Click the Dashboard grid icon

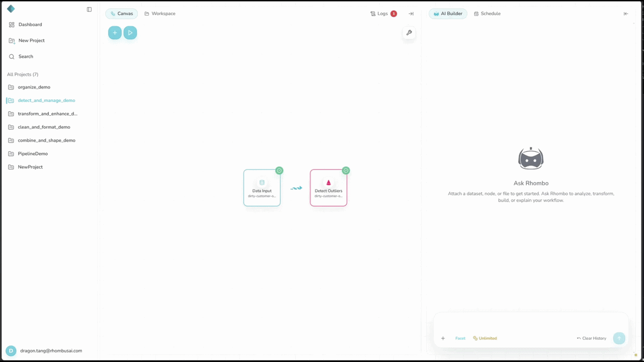12,25
